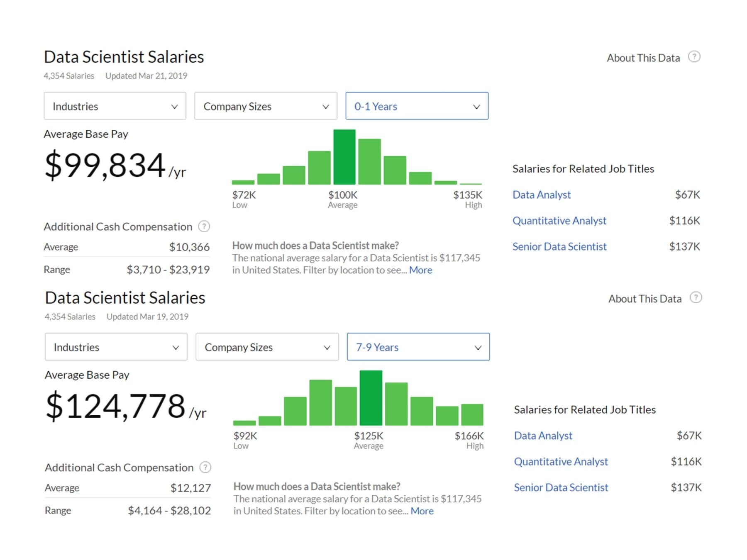The image size is (747, 560).
Task: Open the top Industries dropdown
Action: [115, 106]
